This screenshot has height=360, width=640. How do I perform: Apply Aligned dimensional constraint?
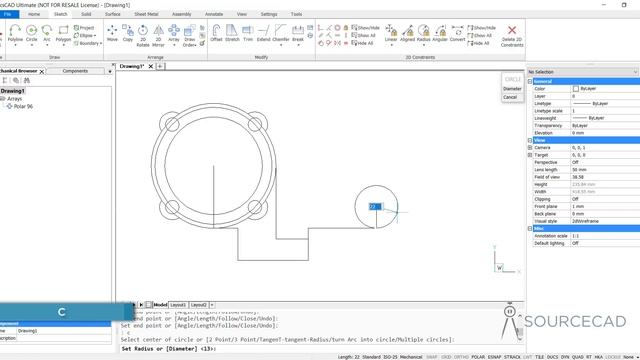(x=407, y=33)
